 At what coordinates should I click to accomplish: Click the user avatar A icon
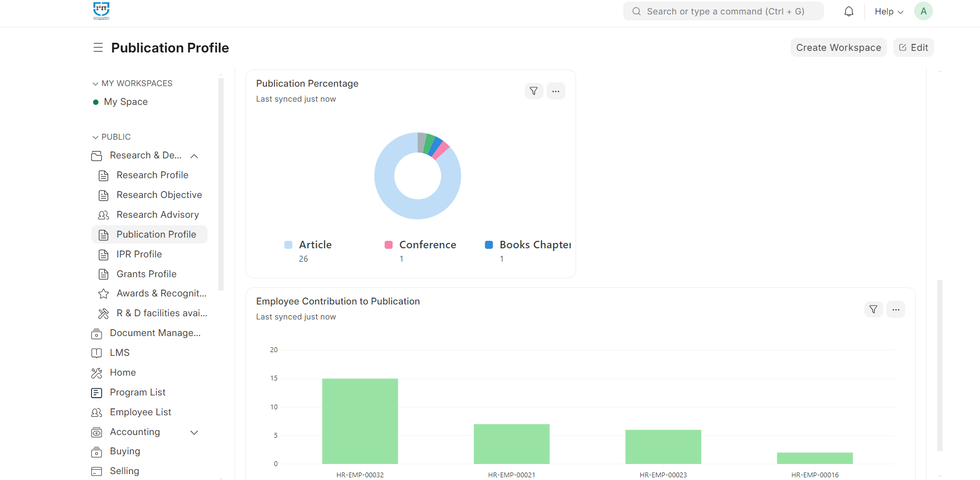click(923, 11)
